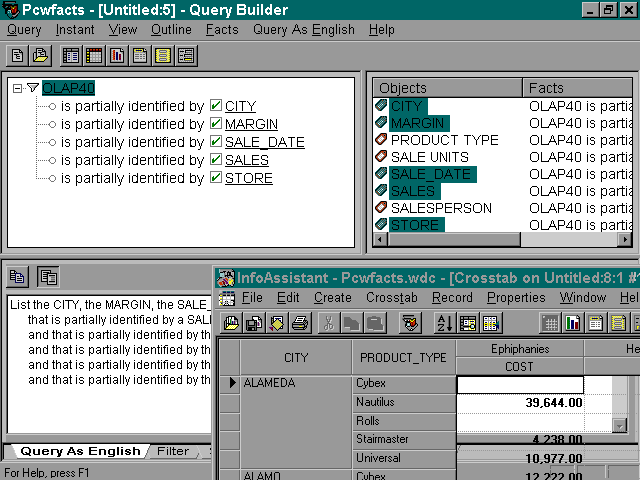Uncheck the STORE checkbox
640x480 pixels.
215,178
